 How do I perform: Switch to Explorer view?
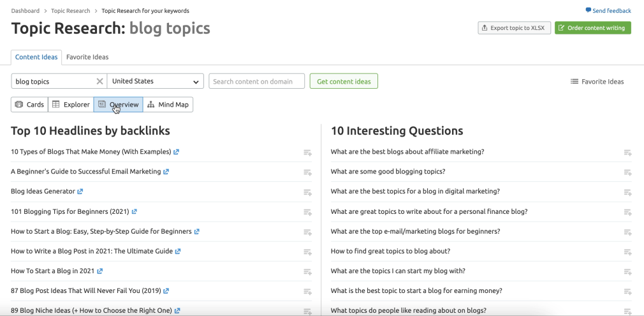pos(71,105)
